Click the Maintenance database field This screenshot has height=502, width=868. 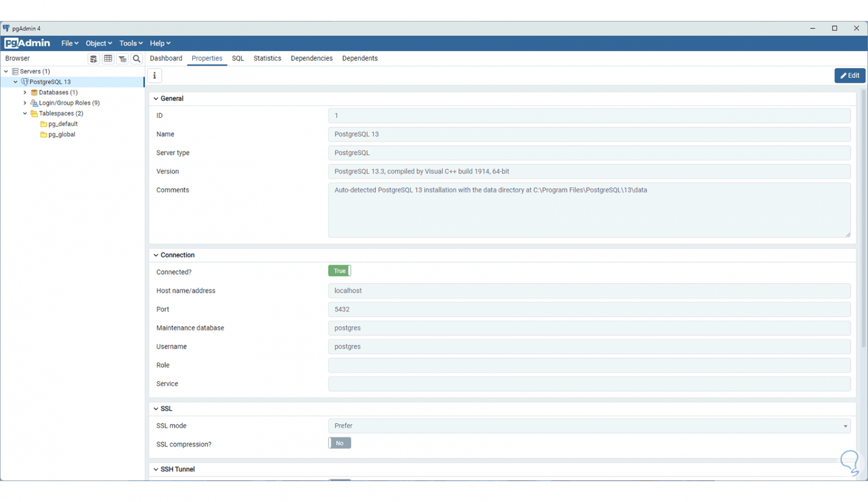[x=589, y=328]
